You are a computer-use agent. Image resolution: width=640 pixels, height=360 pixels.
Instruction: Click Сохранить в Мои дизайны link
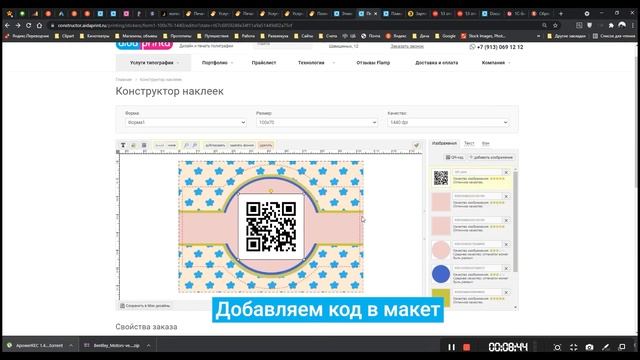coord(145,306)
